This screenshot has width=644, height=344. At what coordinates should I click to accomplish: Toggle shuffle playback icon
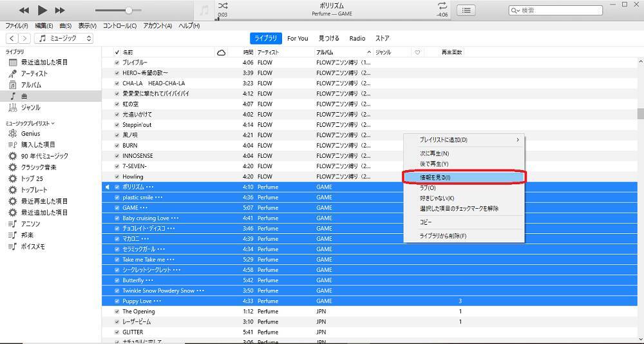(x=223, y=6)
